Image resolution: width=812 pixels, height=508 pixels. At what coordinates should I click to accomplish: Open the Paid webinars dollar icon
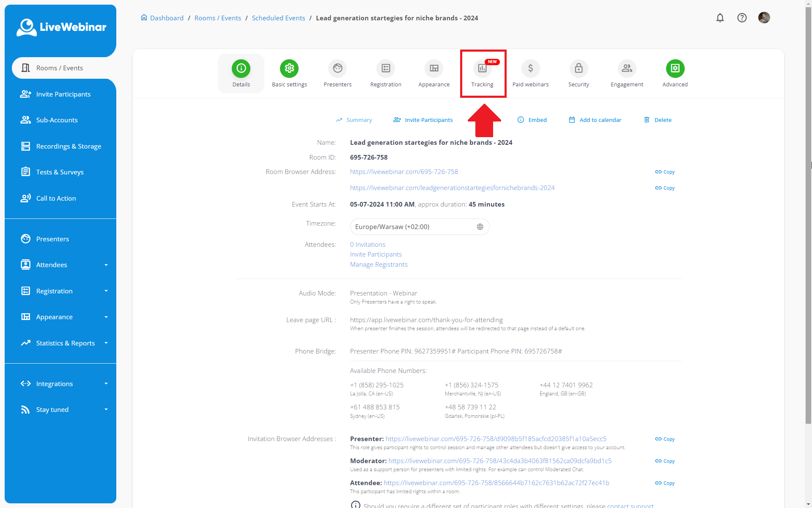(x=530, y=69)
